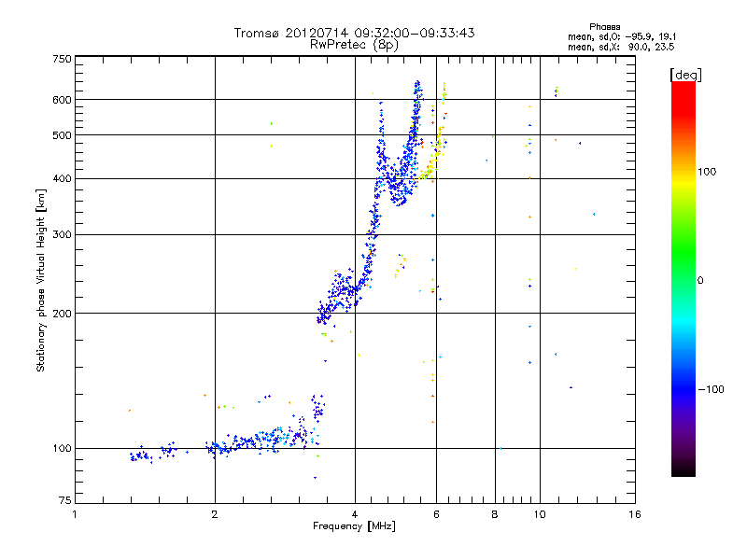The image size is (747, 560).
Task: Click the y-axis tick label '500'
Action: click(62, 135)
